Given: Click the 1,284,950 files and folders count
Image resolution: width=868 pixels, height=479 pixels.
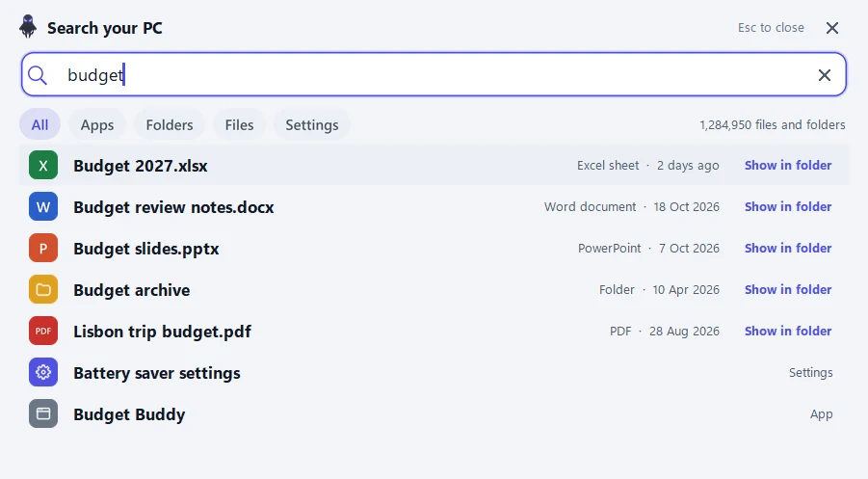Looking at the screenshot, I should (773, 124).
